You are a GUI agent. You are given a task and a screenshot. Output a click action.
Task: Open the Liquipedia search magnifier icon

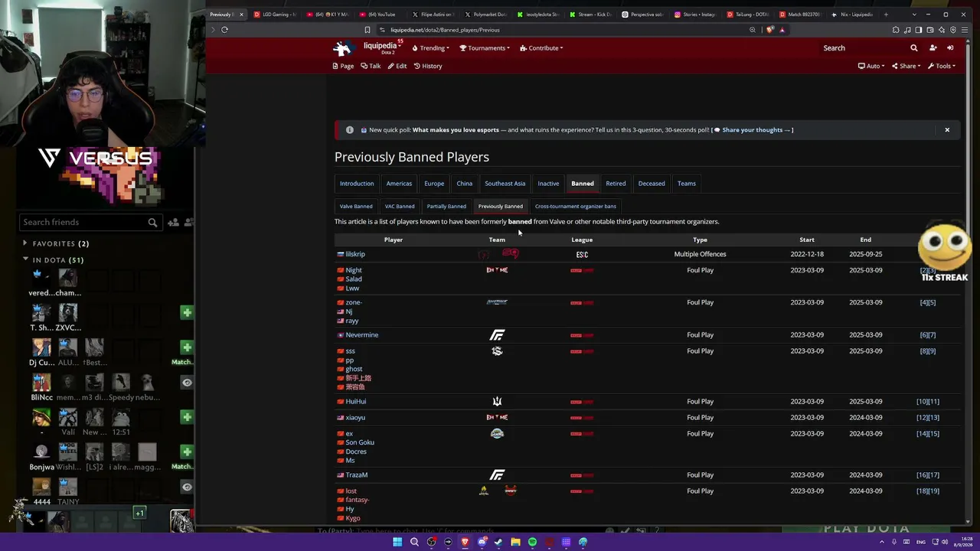913,47
